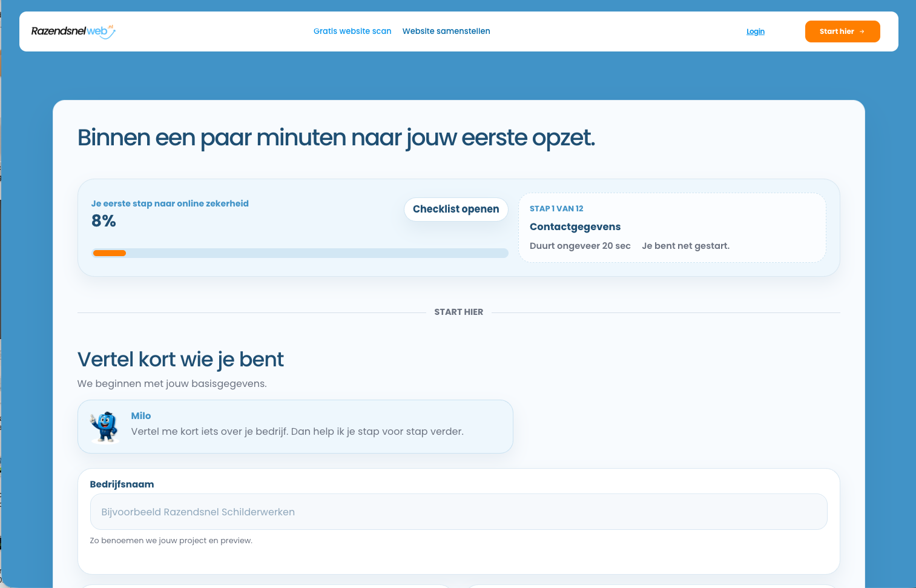Open the Login link
The image size is (916, 588).
755,31
